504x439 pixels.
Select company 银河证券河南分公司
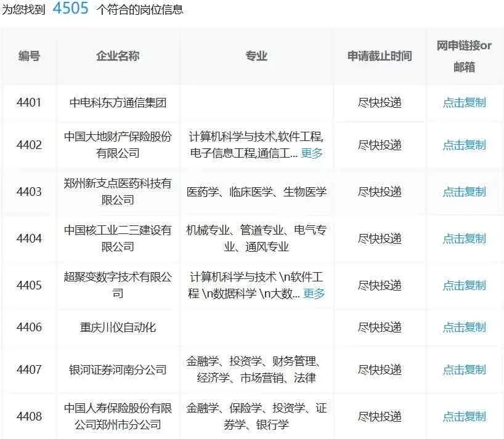(x=118, y=370)
